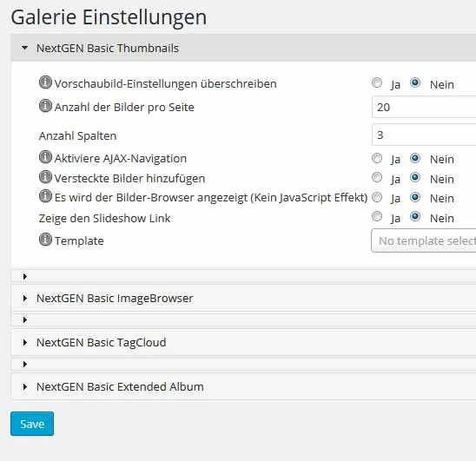Click into the Anzahl Spalten input field
The image size is (476, 461).
pos(424,135)
